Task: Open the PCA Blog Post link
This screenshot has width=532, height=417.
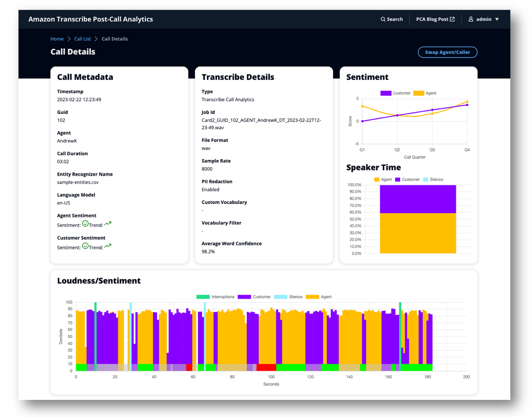Action: [435, 19]
